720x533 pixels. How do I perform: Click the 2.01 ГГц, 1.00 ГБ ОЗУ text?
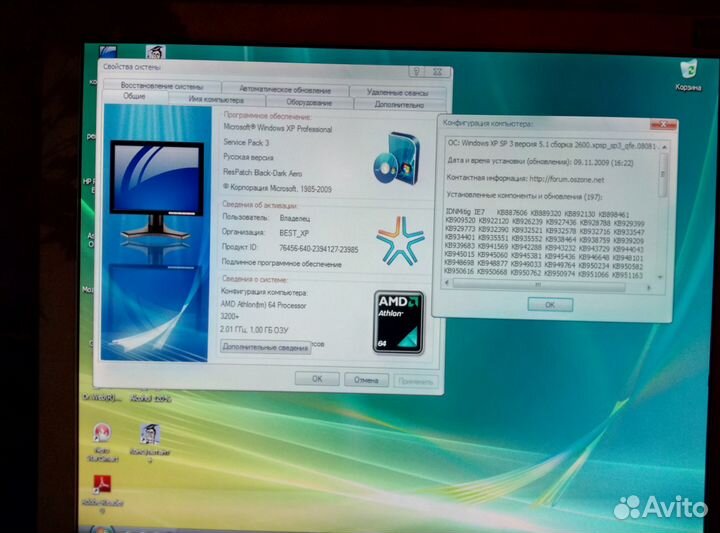click(254, 330)
